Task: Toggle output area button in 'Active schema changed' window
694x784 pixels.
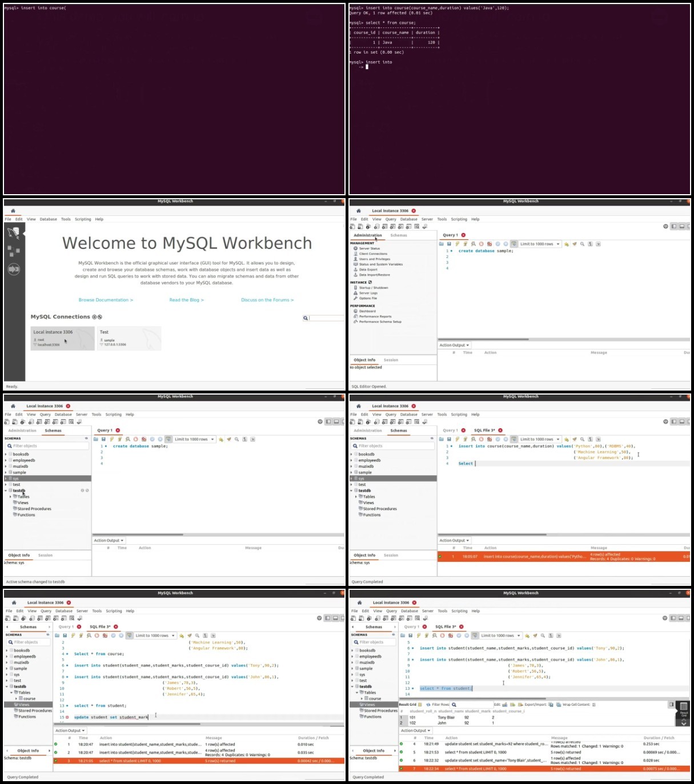Action: click(x=336, y=421)
